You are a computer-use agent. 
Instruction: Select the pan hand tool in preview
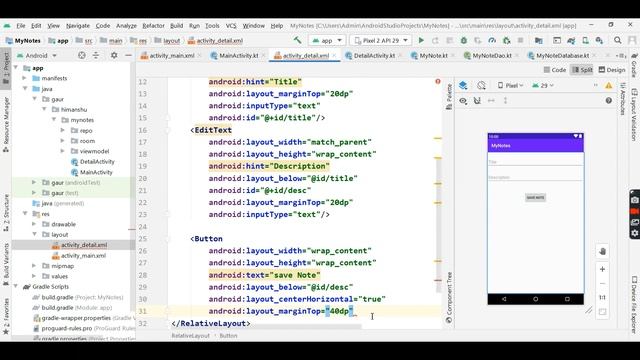[602, 251]
